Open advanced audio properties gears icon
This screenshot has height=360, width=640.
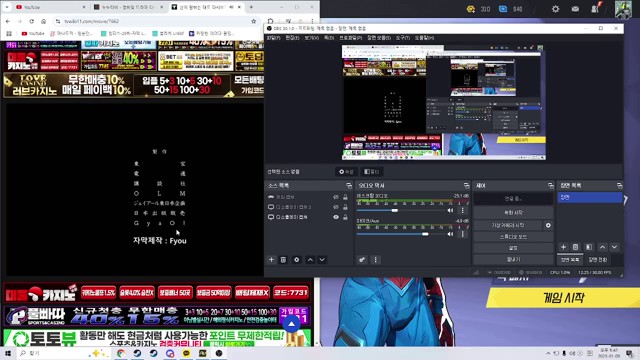click(362, 260)
